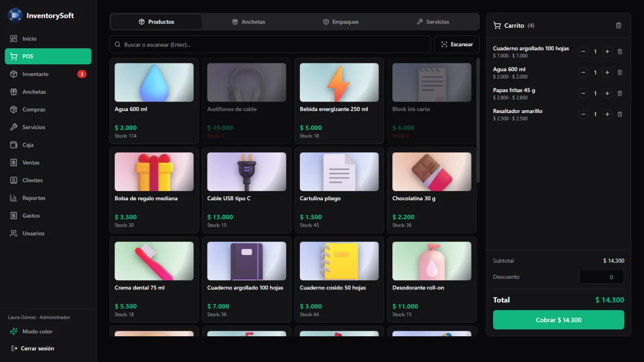
Task: Remove Cuaderno argollado 100 hojas from cart
Action: tap(620, 51)
